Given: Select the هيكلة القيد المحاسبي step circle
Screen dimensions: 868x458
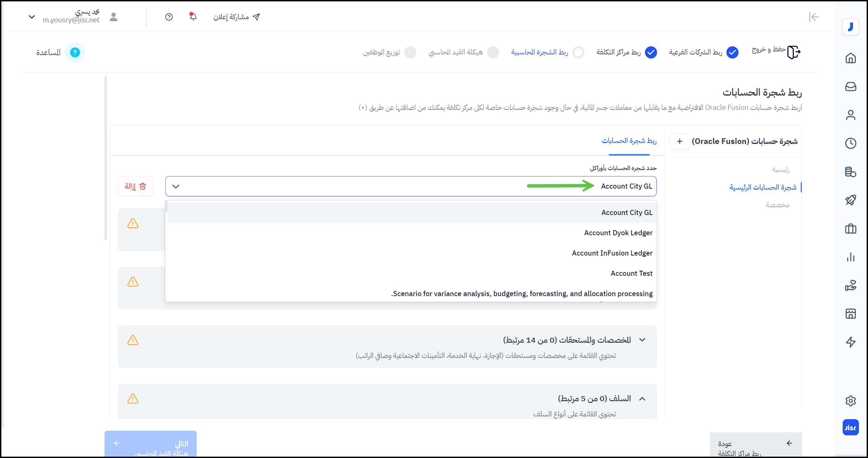Looking at the screenshot, I should point(493,52).
